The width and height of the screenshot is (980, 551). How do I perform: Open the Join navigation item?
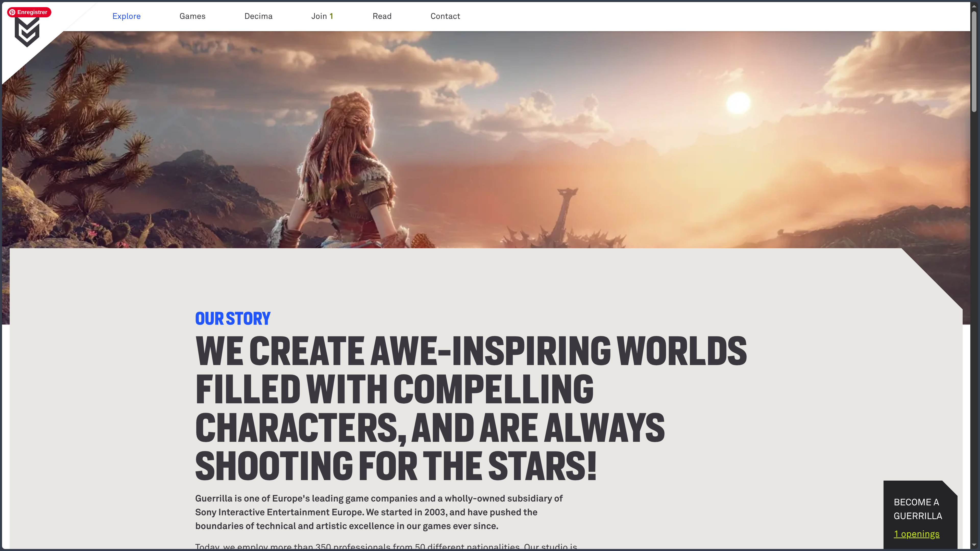[322, 16]
